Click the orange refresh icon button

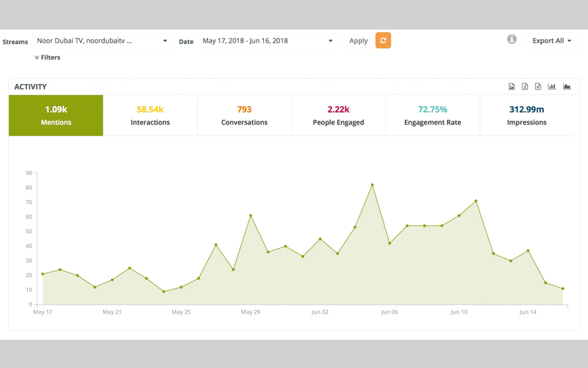coord(383,40)
